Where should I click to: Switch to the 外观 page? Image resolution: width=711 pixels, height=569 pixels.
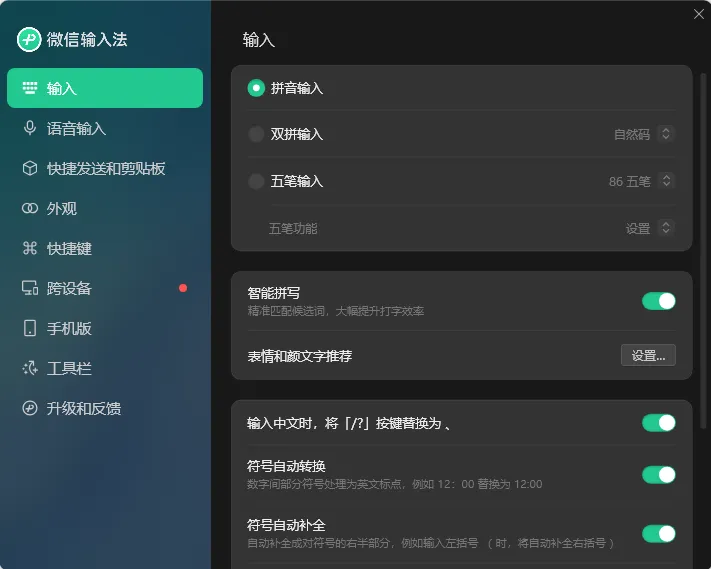(105, 208)
